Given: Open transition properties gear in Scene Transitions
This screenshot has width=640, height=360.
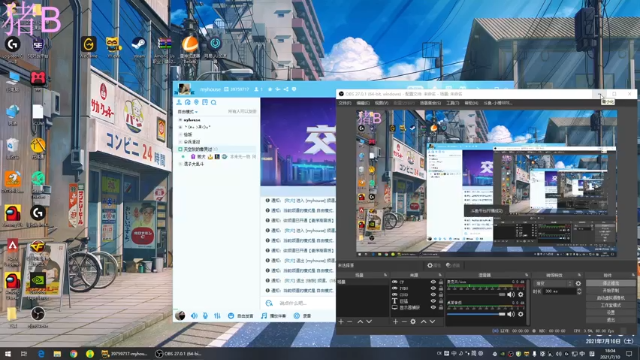Looking at the screenshot, I should [x=578, y=283].
